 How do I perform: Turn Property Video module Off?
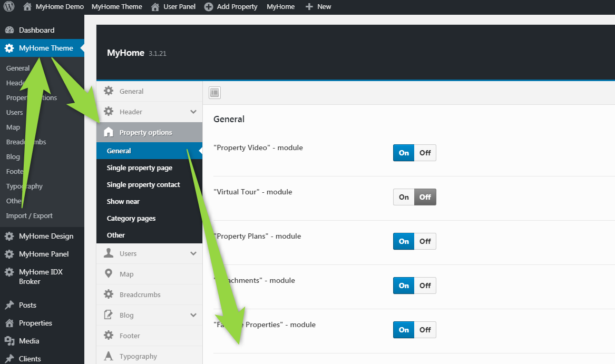(x=425, y=153)
